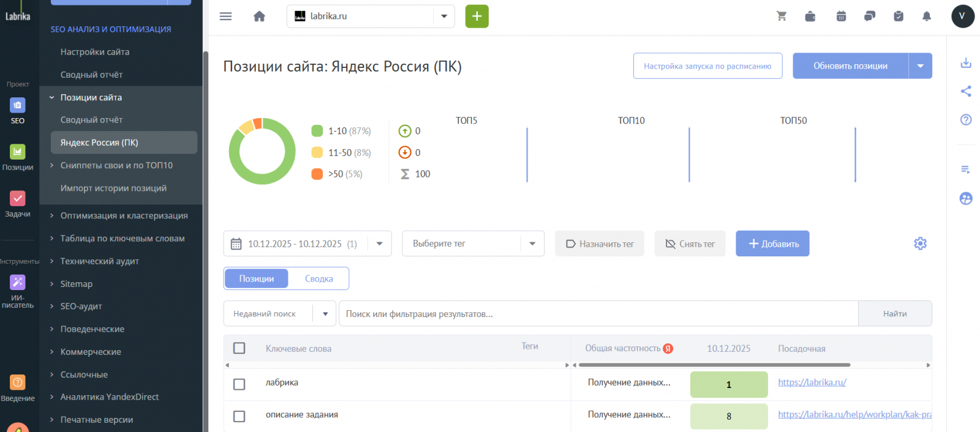
Task: Open the shopping cart icon
Action: (782, 17)
